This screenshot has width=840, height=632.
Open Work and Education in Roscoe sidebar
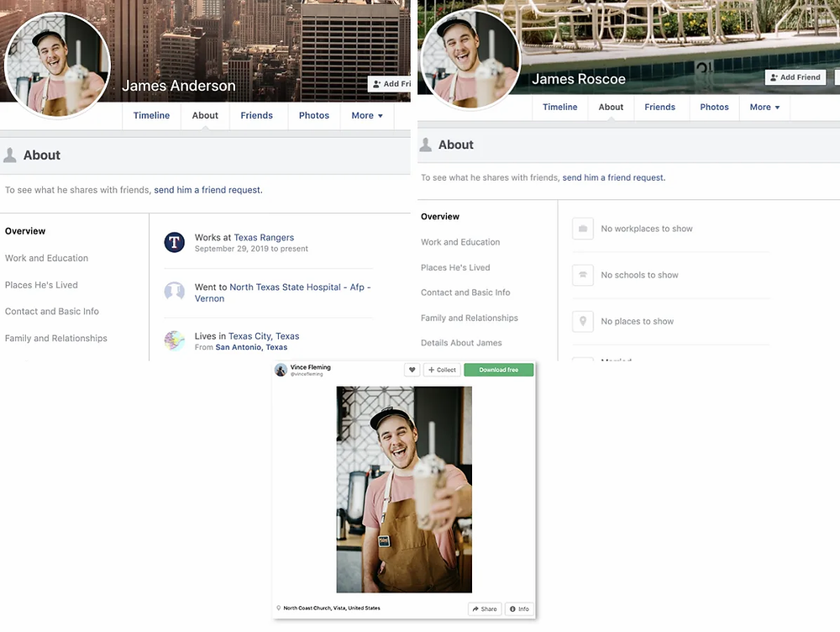[x=460, y=242]
